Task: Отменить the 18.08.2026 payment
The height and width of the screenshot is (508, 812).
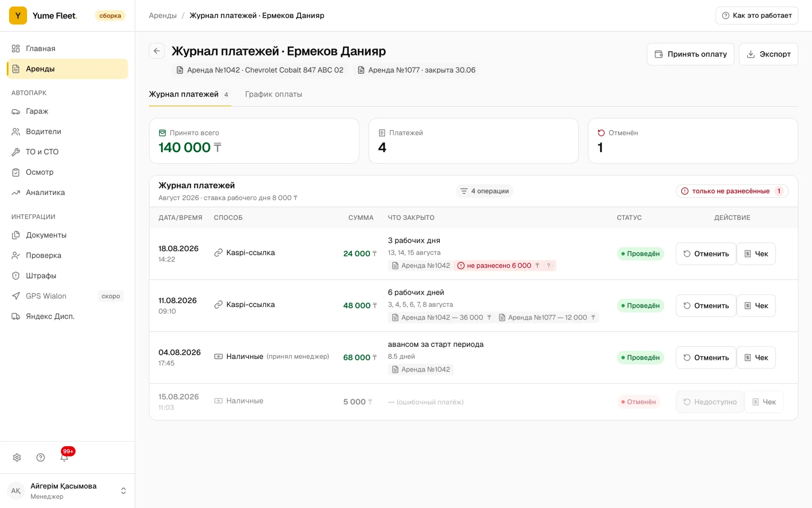Action: [706, 254]
